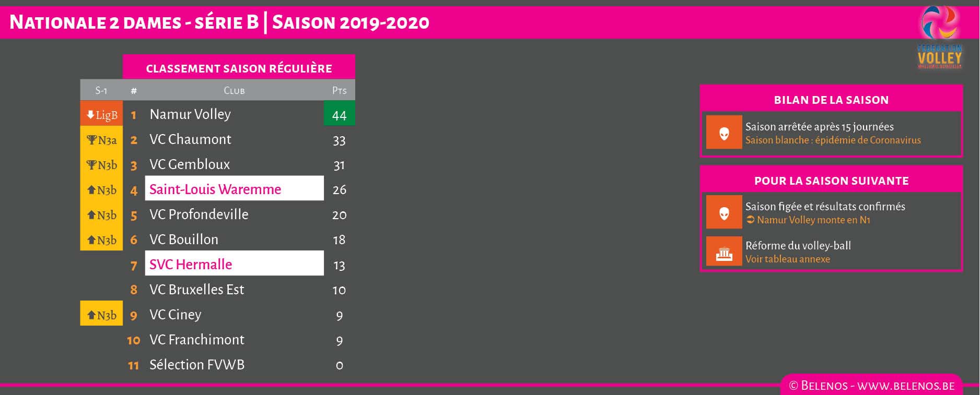Select the highlighted Saint-Louis Waremme row
980x395 pixels.
234,189
